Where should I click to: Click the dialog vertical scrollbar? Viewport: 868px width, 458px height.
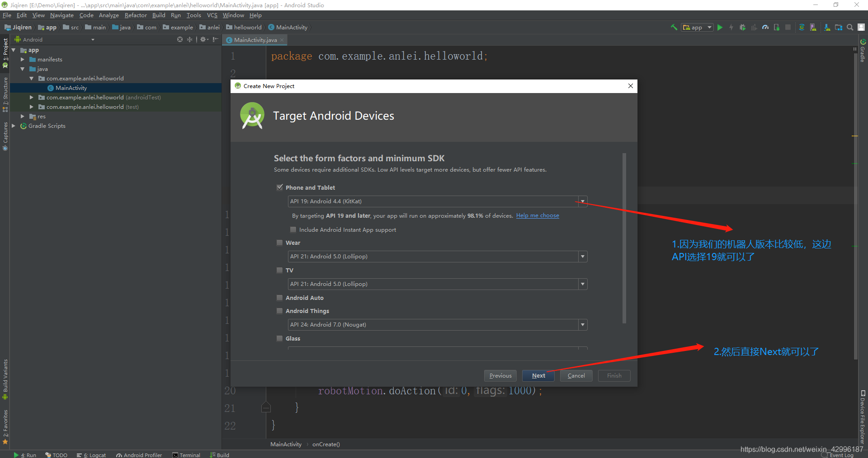pyautogui.click(x=624, y=238)
